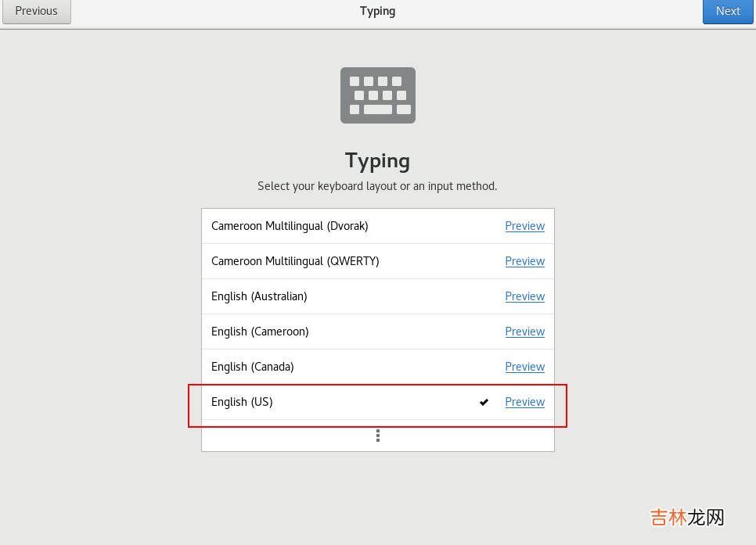Screen dimensions: 756x545
Task: Go back with the Previous button
Action: (x=36, y=12)
